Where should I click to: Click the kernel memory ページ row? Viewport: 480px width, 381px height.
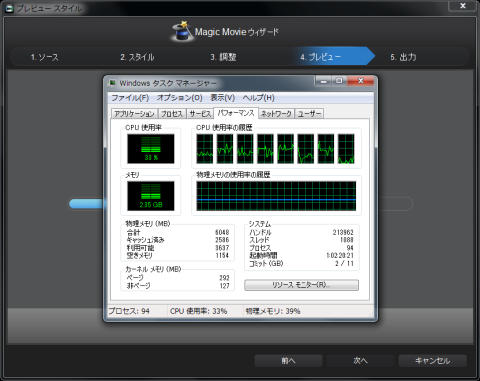(x=178, y=278)
